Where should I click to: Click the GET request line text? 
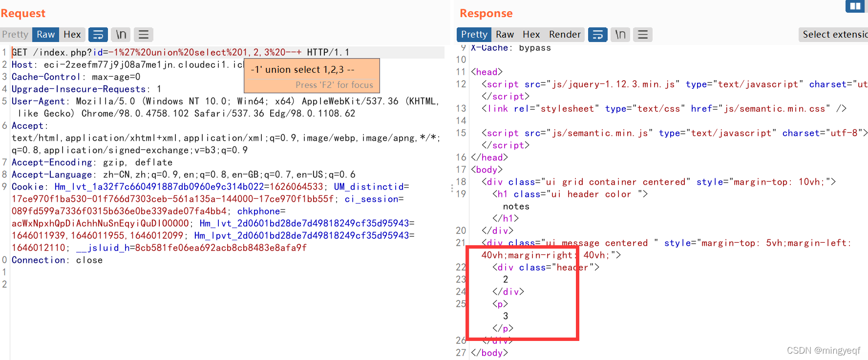(180, 52)
